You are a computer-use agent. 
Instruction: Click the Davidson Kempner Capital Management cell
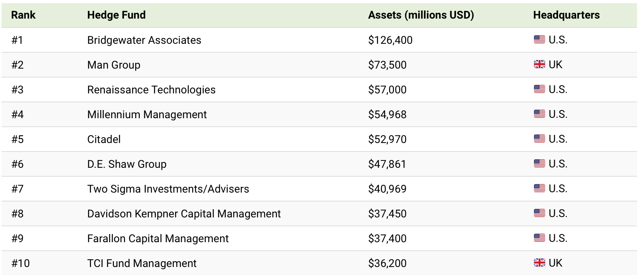pyautogui.click(x=184, y=214)
